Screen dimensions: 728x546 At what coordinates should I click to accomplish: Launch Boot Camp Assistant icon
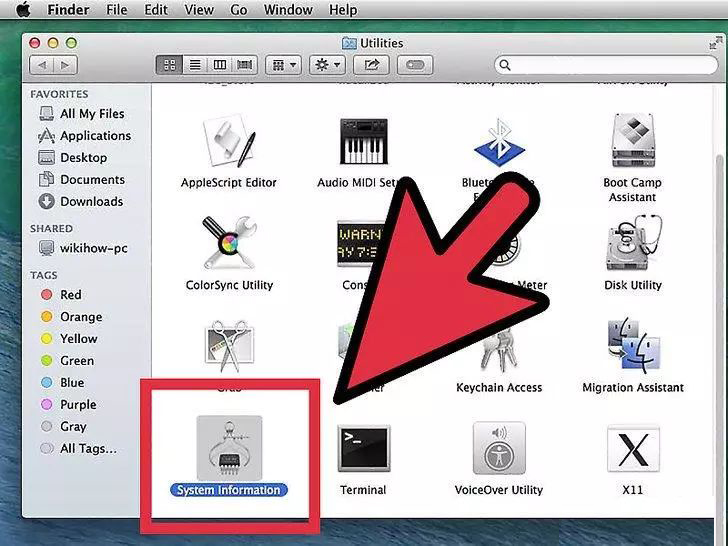coord(633,141)
